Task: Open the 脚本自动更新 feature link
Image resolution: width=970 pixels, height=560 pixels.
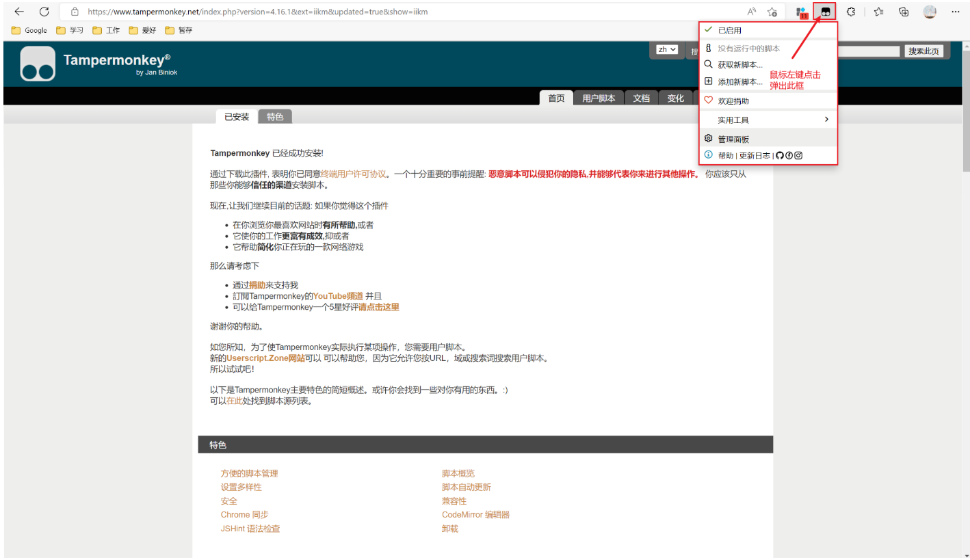Action: (x=467, y=487)
